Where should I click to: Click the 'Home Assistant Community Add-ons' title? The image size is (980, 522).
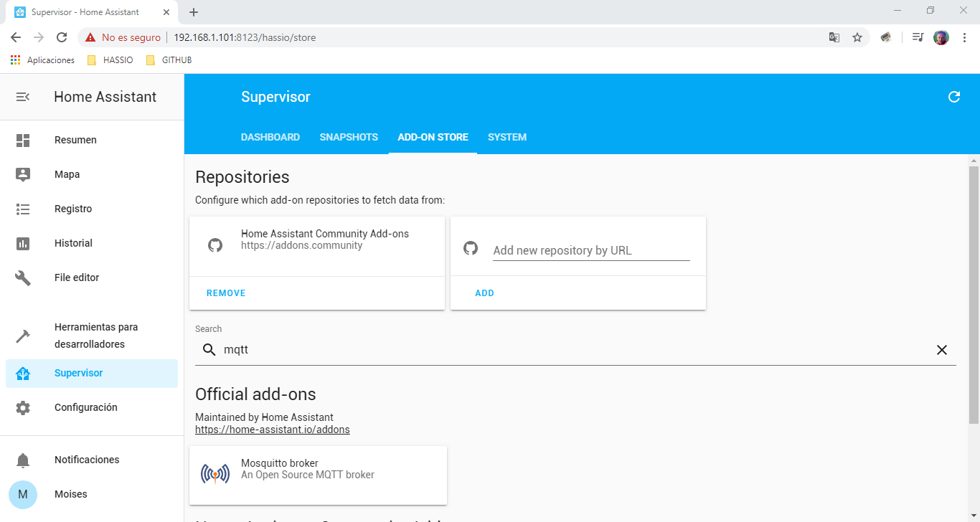pyautogui.click(x=325, y=234)
